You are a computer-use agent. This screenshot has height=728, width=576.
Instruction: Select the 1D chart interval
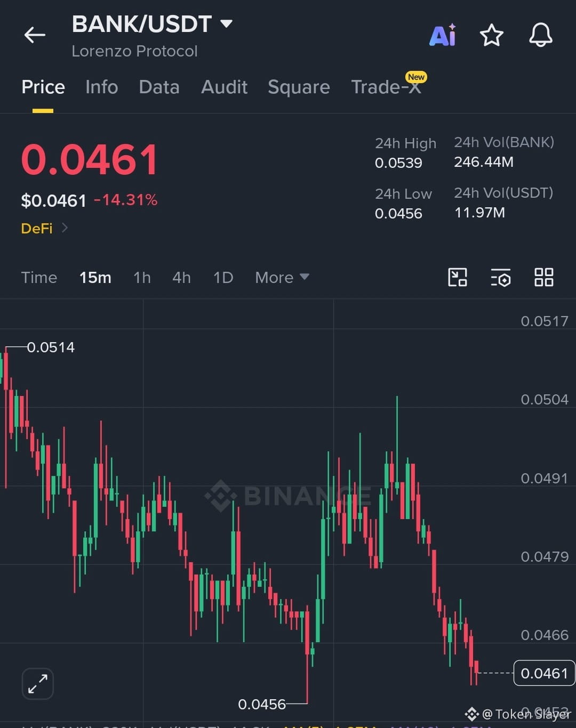(x=223, y=277)
